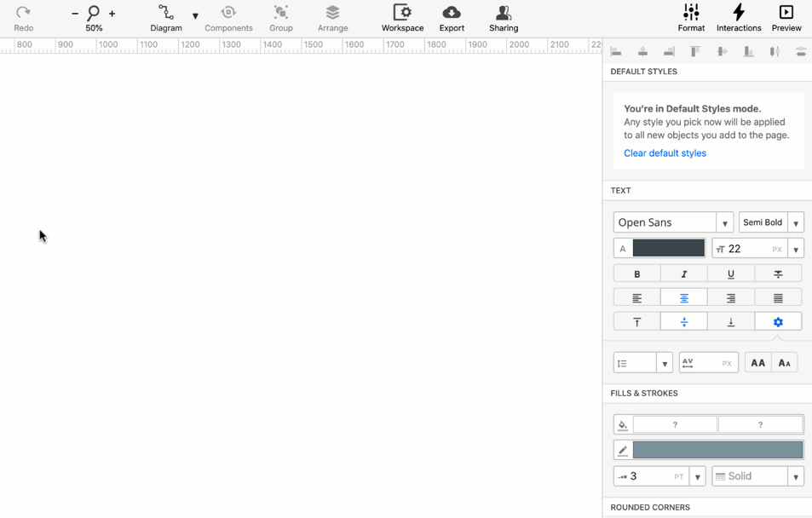The height and width of the screenshot is (518, 812).
Task: Zoom in using the plus button
Action: (x=112, y=14)
